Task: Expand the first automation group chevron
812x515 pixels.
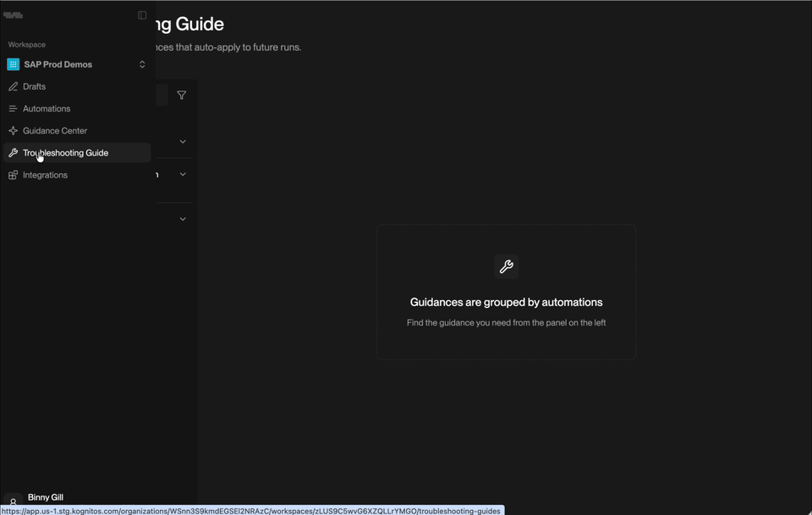Action: 182,141
